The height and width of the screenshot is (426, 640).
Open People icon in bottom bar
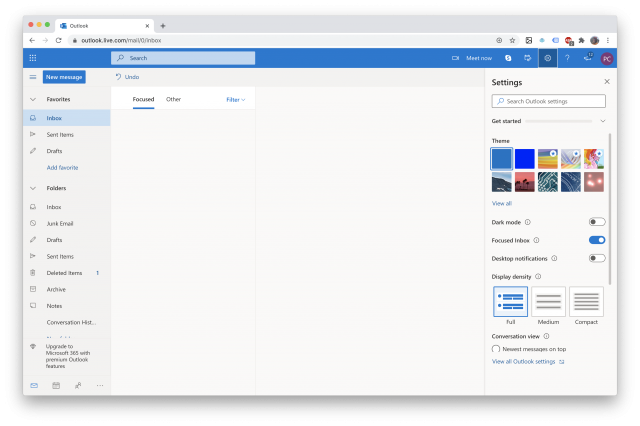(x=78, y=385)
